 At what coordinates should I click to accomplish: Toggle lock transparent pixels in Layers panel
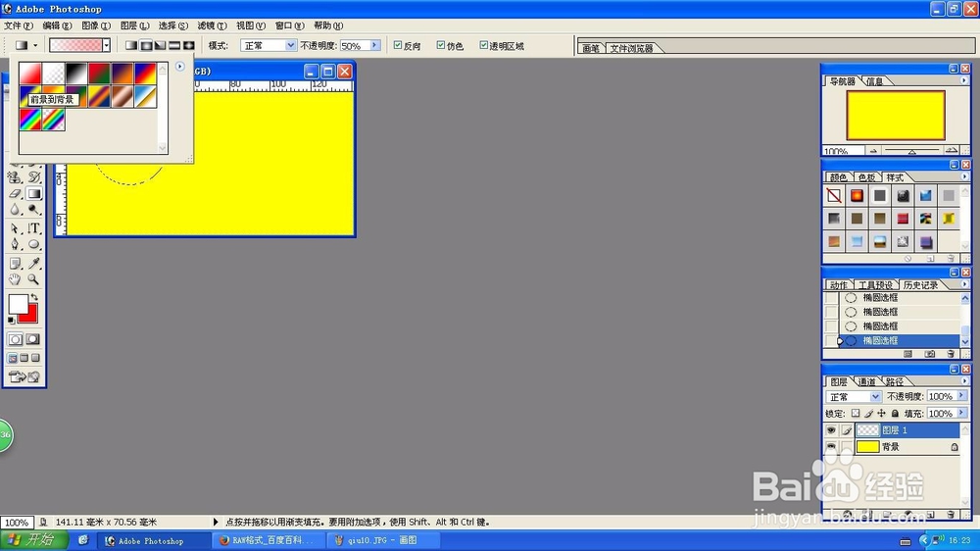[x=856, y=414]
